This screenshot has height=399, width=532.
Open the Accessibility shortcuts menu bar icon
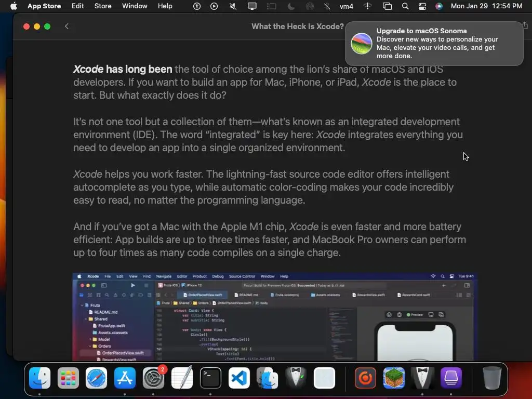pyautogui.click(x=197, y=6)
